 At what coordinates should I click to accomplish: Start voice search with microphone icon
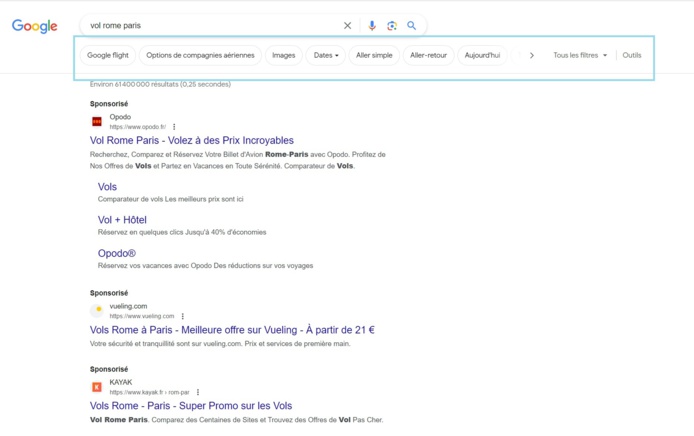coord(373,26)
